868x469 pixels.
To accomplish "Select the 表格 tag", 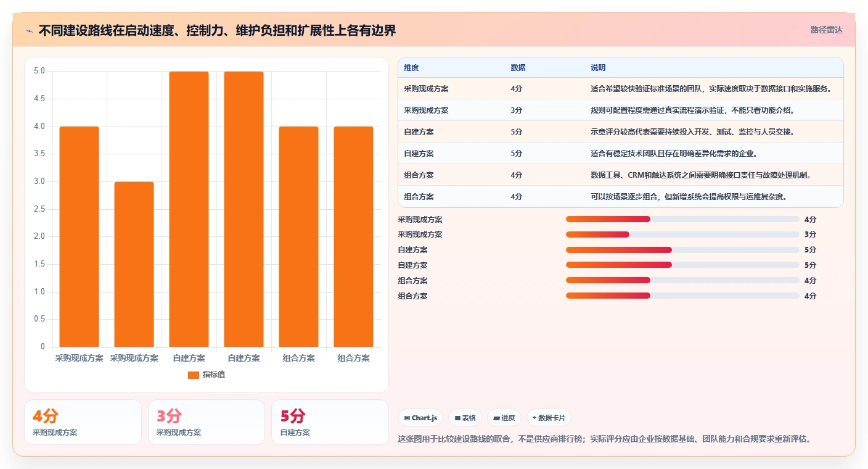I will (465, 418).
